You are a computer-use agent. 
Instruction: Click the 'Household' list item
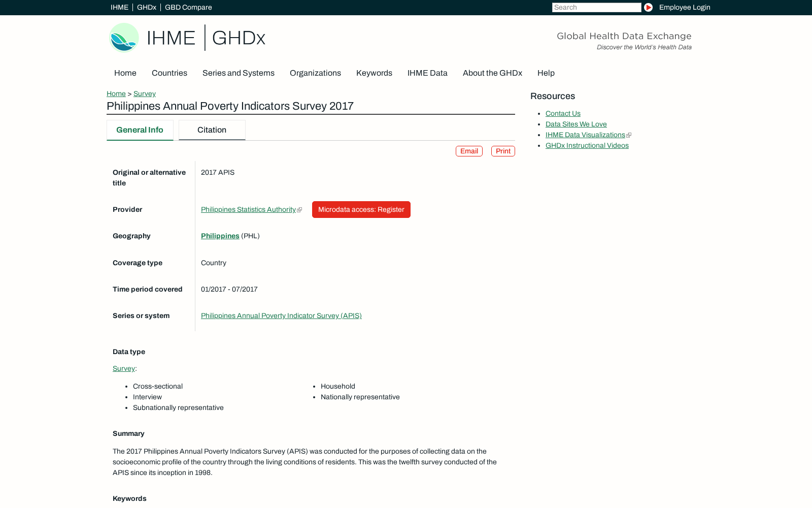[x=338, y=387]
